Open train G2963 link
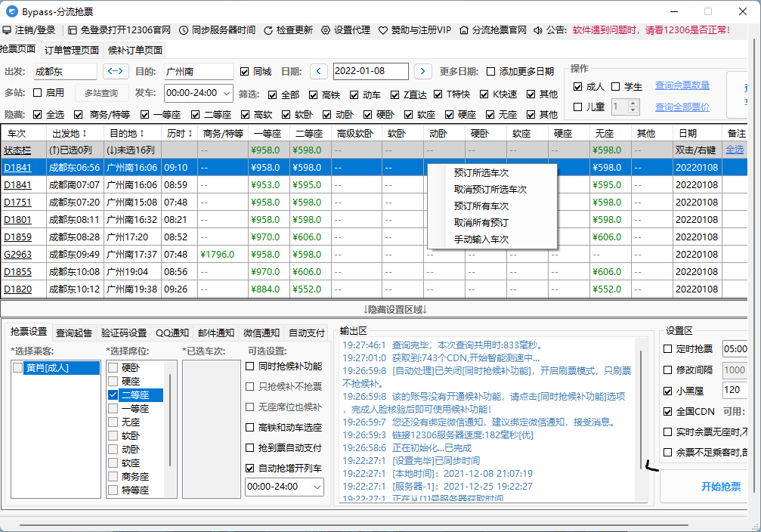The height and width of the screenshot is (532, 761). (x=17, y=255)
